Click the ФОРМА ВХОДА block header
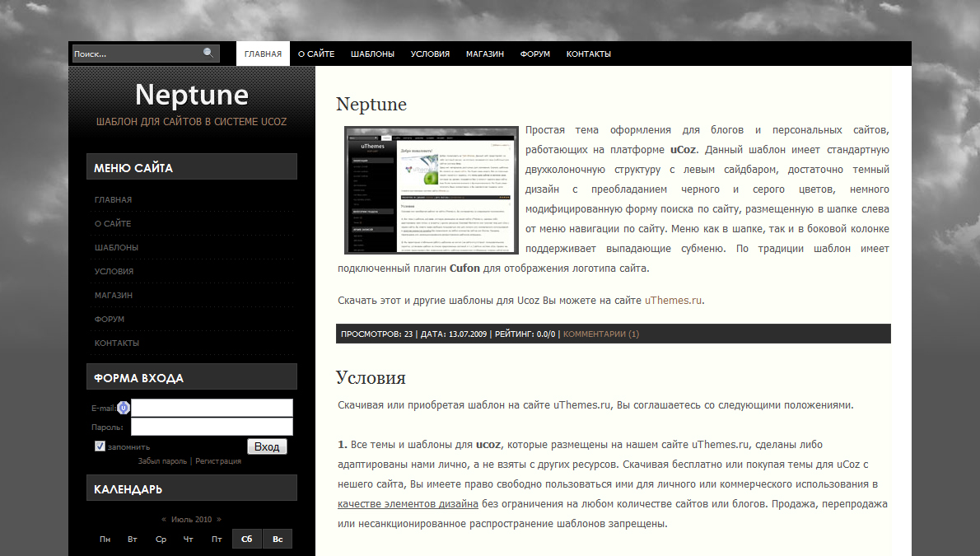 [192, 377]
